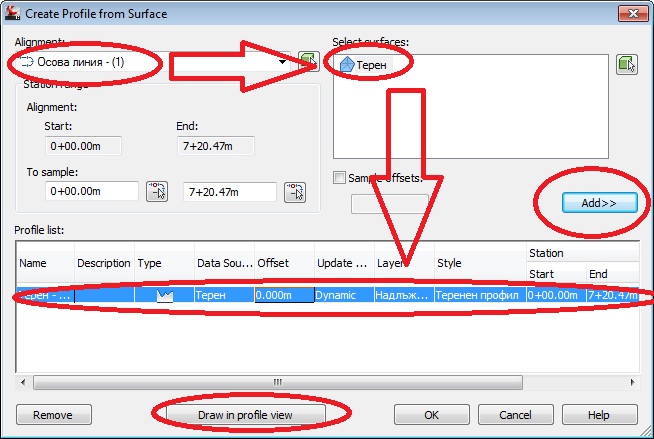654x439 pixels.
Task: Click the Type column header
Action: pos(164,263)
